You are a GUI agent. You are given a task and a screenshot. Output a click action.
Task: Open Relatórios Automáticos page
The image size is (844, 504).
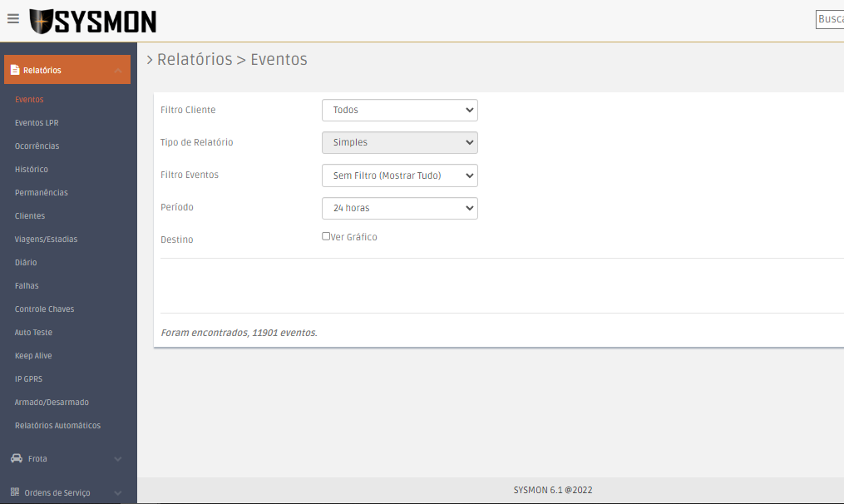pos(57,426)
